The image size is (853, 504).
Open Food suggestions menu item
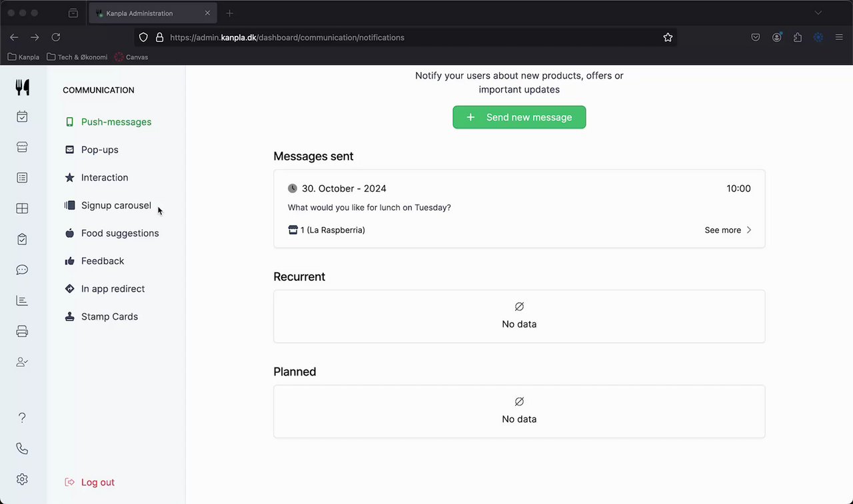pos(119,233)
